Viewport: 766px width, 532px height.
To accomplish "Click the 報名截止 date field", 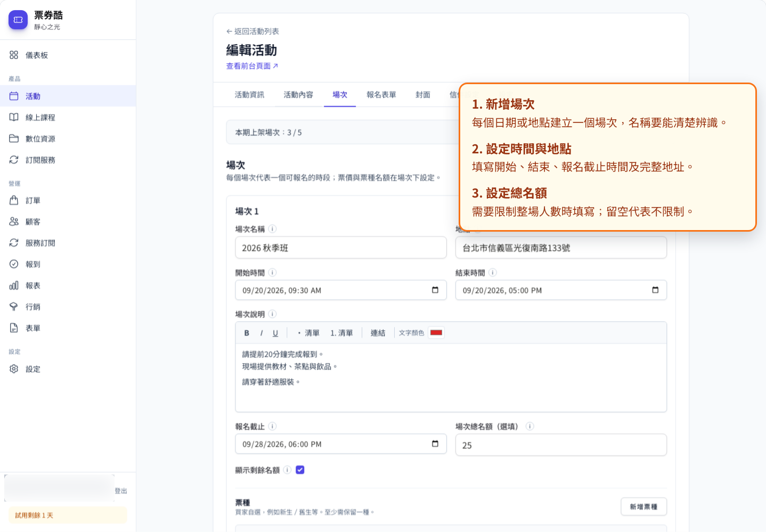I will (341, 444).
